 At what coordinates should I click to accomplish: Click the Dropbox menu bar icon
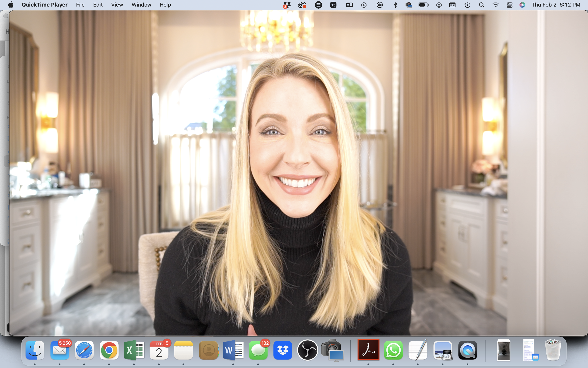[287, 5]
